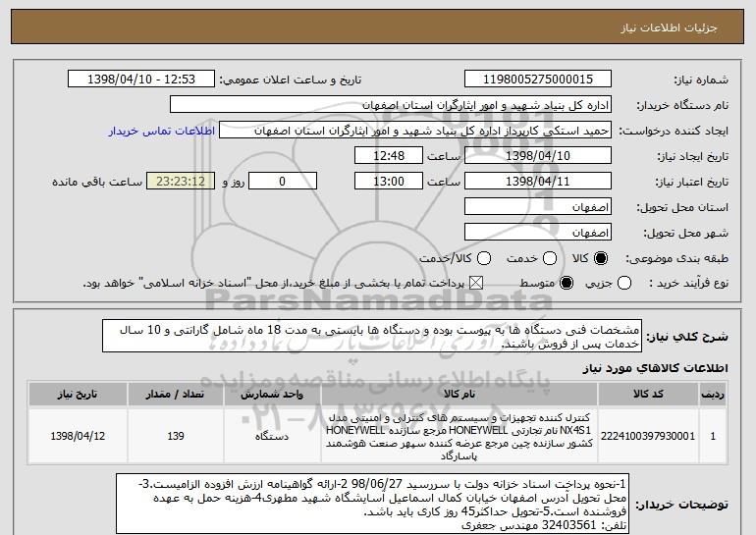Click the remaining days field showing 0
756x535 pixels.
tap(283, 182)
